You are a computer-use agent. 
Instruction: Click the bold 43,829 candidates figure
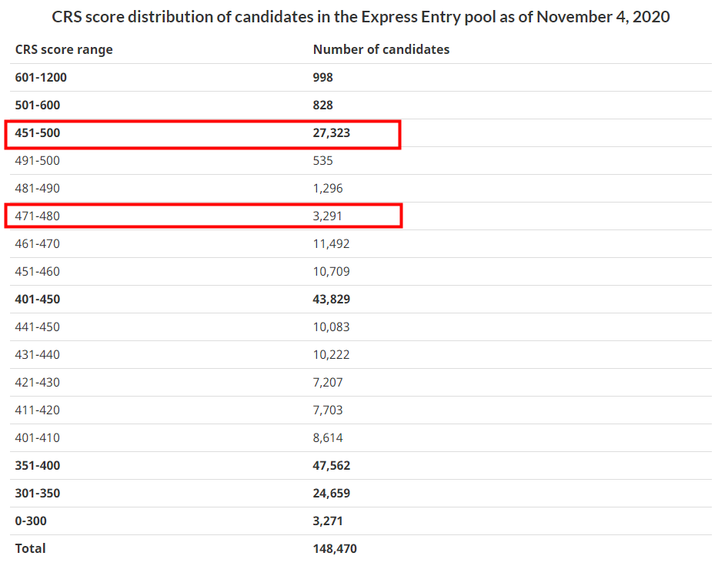(x=332, y=299)
